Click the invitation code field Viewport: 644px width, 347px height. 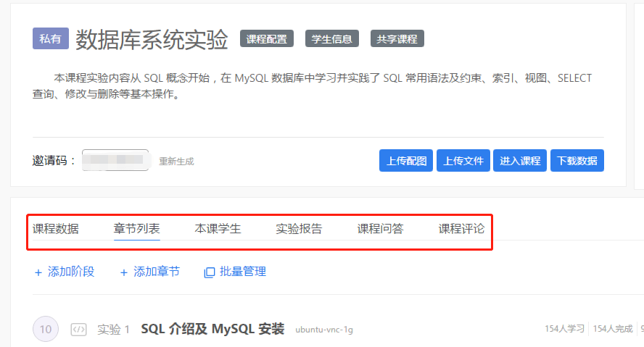[115, 160]
